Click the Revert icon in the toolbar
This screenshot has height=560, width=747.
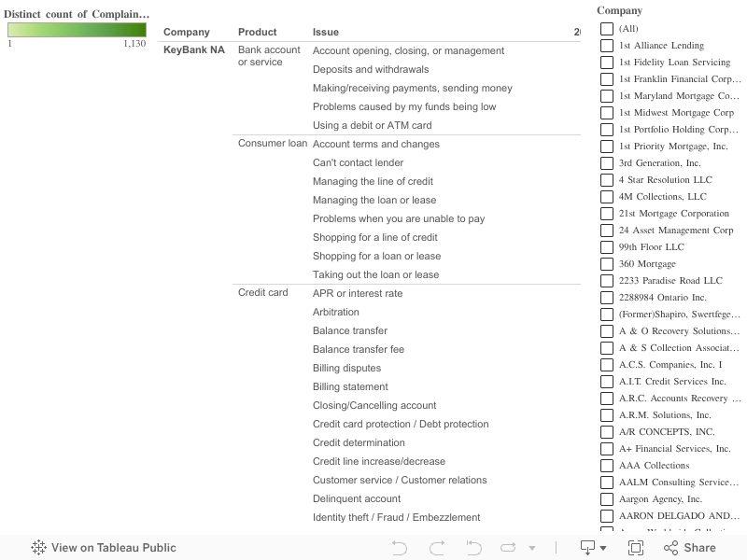pos(473,548)
